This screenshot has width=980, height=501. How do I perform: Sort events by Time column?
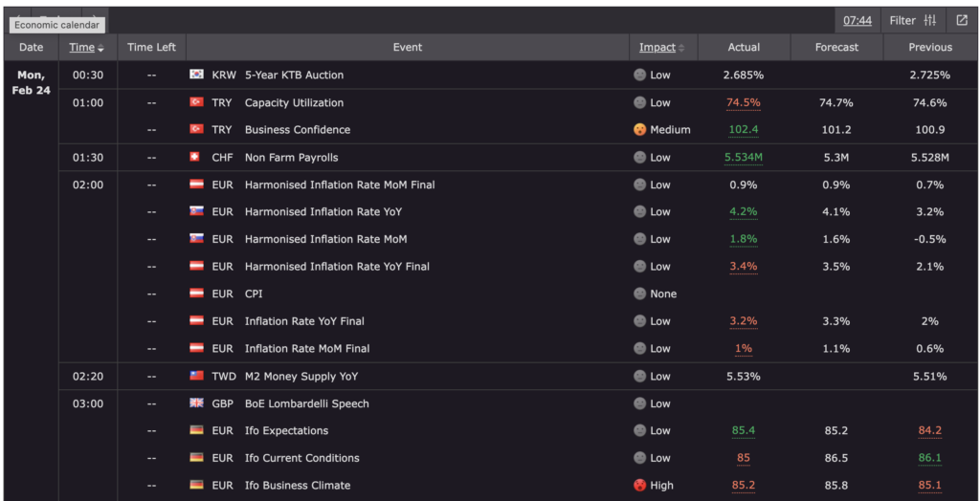click(x=86, y=47)
